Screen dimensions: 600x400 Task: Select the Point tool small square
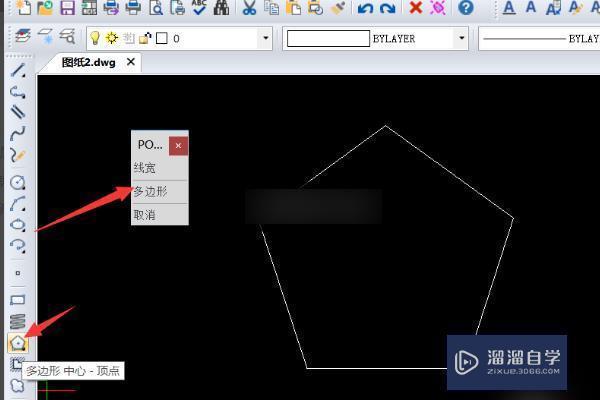18,273
